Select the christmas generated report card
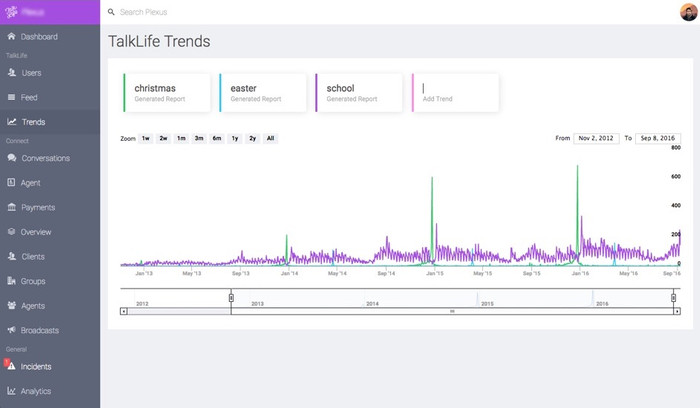Image resolution: width=700 pixels, height=408 pixels. click(166, 92)
